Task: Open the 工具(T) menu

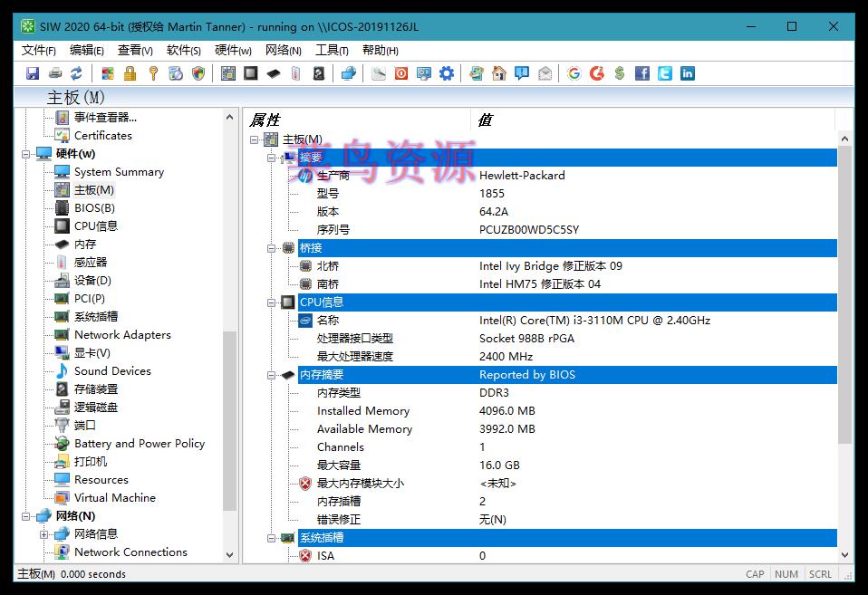Action: (331, 50)
